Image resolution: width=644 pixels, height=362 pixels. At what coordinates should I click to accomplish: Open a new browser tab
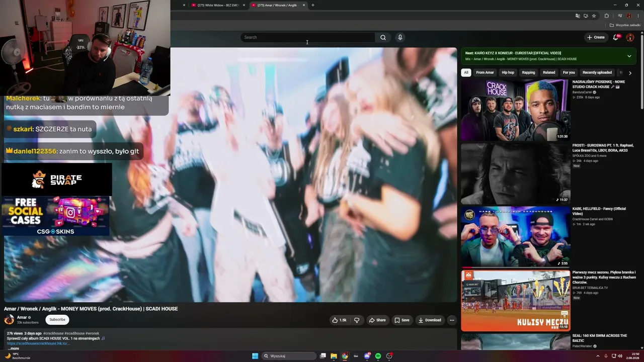click(x=313, y=5)
